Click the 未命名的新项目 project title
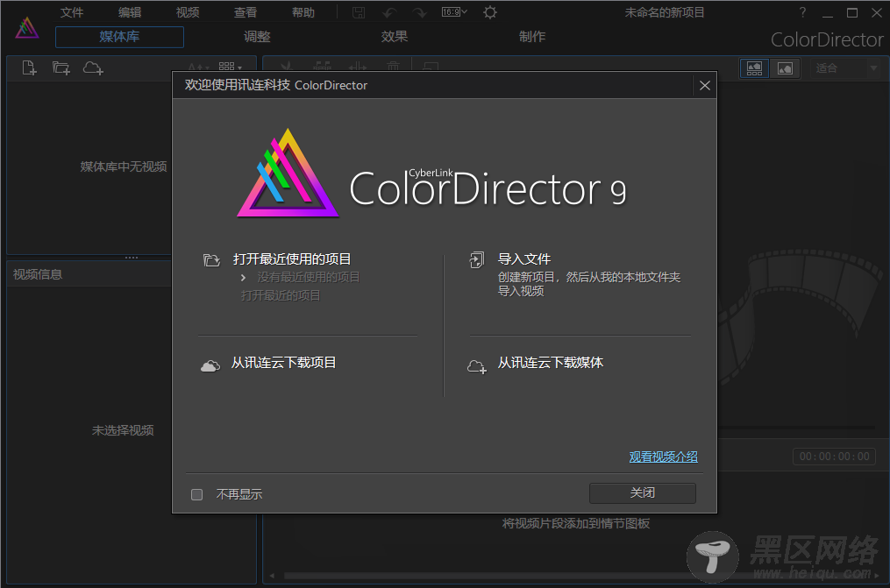Screen dimensions: 890x588 coord(664,12)
